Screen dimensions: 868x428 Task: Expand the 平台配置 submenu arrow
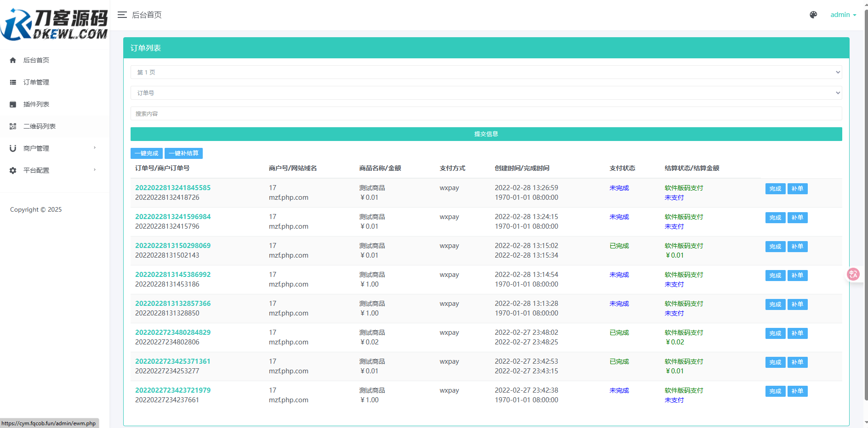(95, 170)
